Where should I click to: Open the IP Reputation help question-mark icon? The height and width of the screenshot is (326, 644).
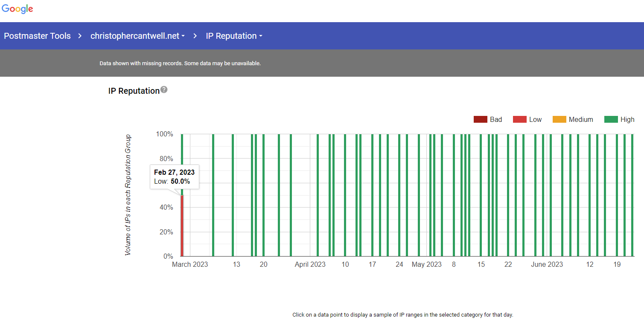(x=164, y=90)
